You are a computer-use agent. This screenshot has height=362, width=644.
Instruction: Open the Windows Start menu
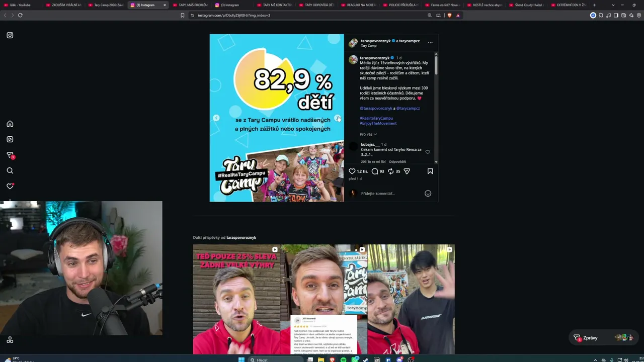tap(241, 359)
